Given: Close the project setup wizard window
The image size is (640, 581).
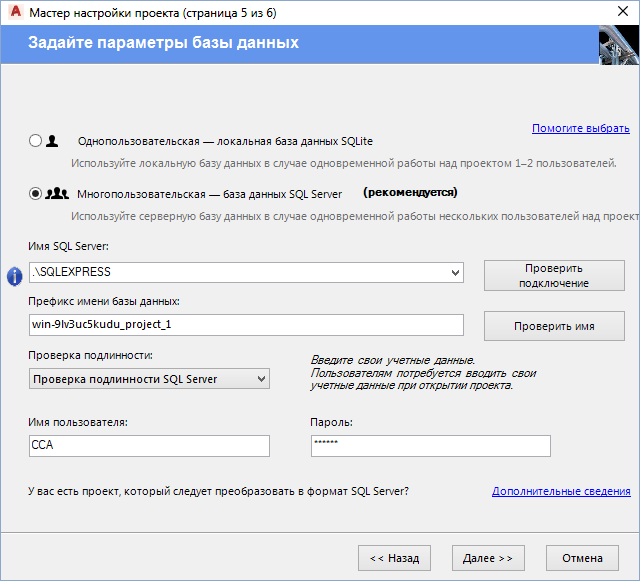Looking at the screenshot, I should pyautogui.click(x=623, y=11).
